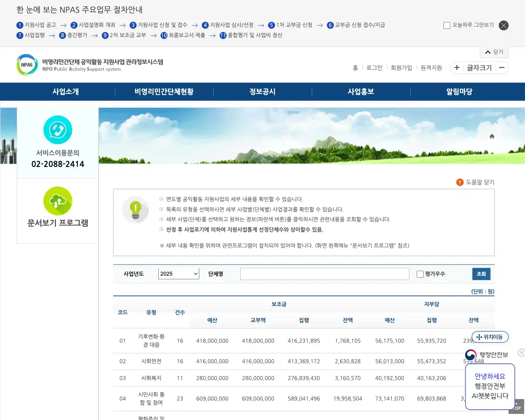The height and width of the screenshot is (420, 525).
Task: Close the 행정안전부 chatbot widget
Action: click(x=521, y=353)
